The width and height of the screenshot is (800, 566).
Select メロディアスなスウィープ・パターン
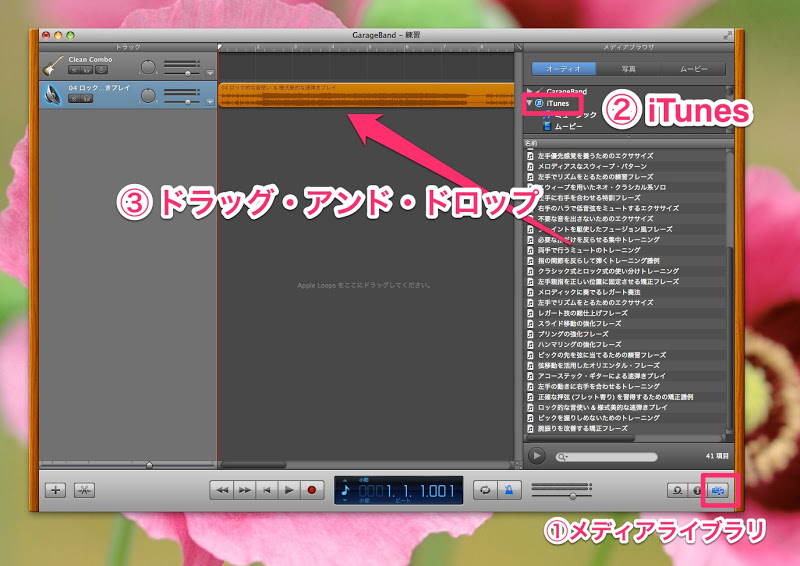[592, 166]
